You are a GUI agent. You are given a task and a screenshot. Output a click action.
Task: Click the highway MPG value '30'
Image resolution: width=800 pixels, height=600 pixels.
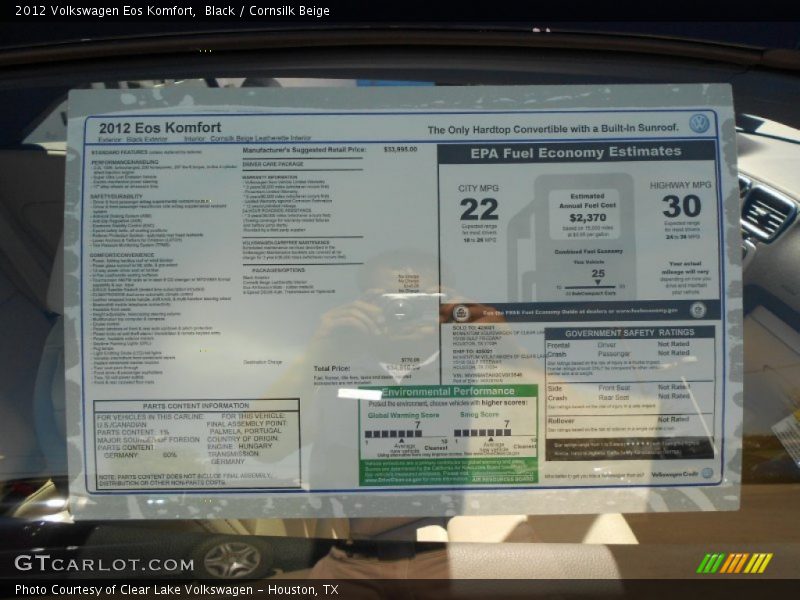(682, 206)
